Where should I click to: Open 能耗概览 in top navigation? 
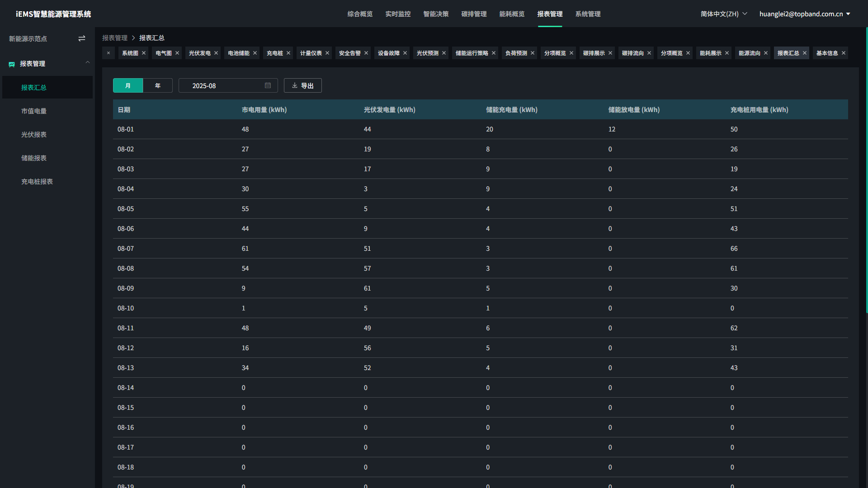tap(512, 14)
